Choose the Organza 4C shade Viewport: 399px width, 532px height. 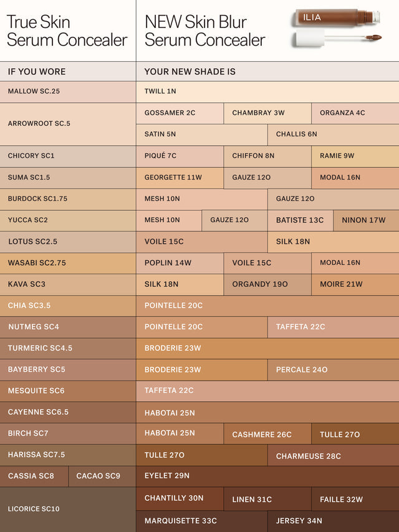point(355,114)
